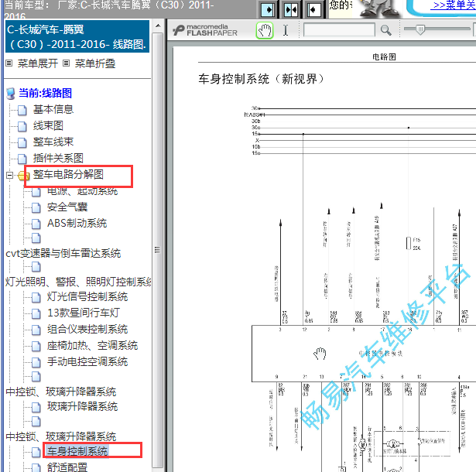Select the text selection cursor tool
476x472 pixels.
click(x=286, y=30)
